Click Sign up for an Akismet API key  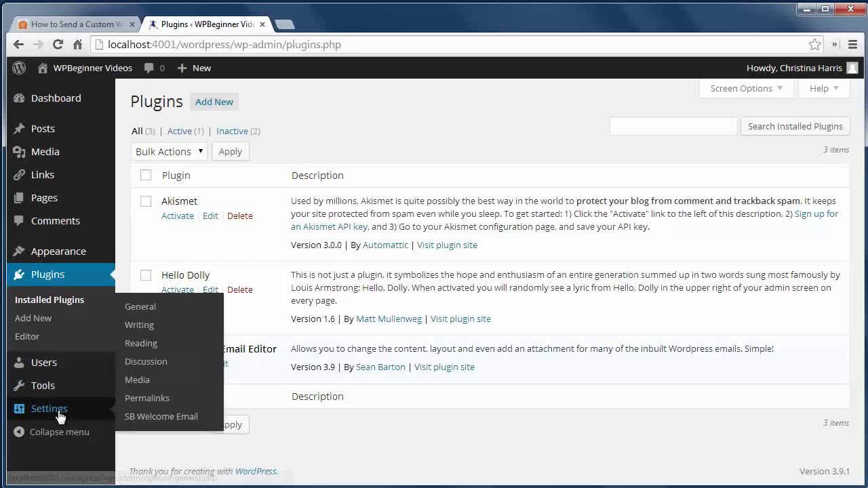tap(564, 220)
